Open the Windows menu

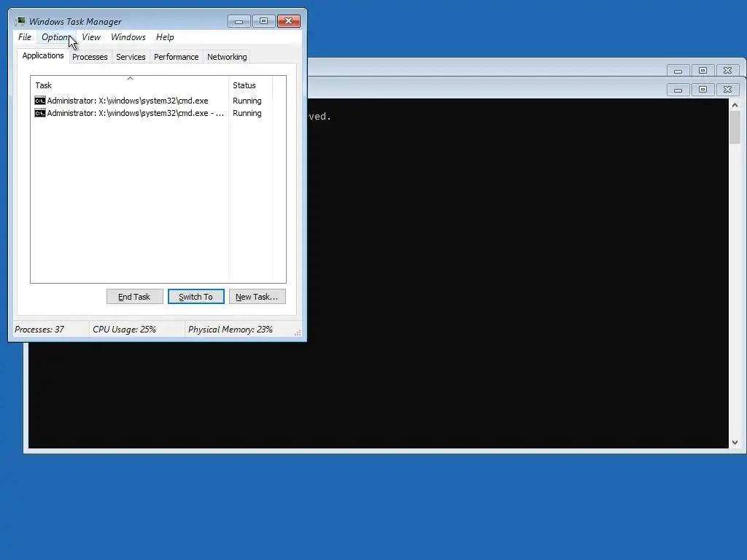click(128, 37)
